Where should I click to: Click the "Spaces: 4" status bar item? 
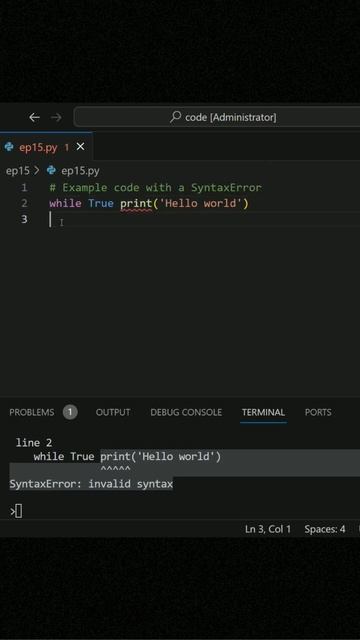pyautogui.click(x=325, y=529)
